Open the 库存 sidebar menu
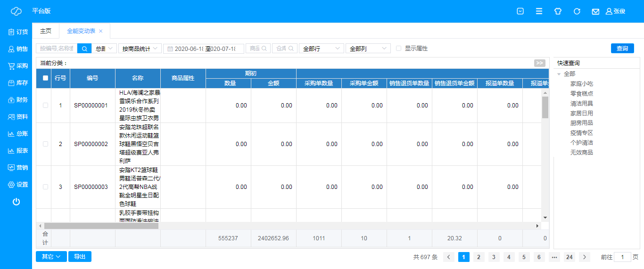644x269 pixels. pos(18,83)
